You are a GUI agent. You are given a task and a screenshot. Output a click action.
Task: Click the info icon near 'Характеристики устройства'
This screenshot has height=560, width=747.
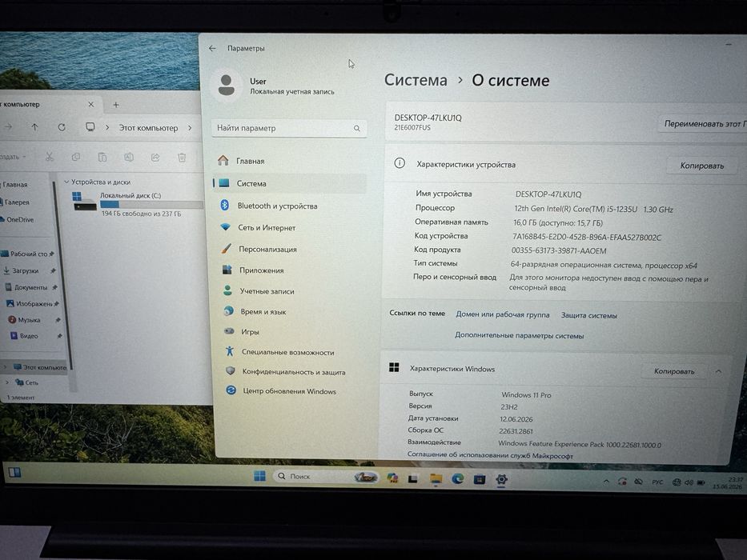[x=400, y=163]
